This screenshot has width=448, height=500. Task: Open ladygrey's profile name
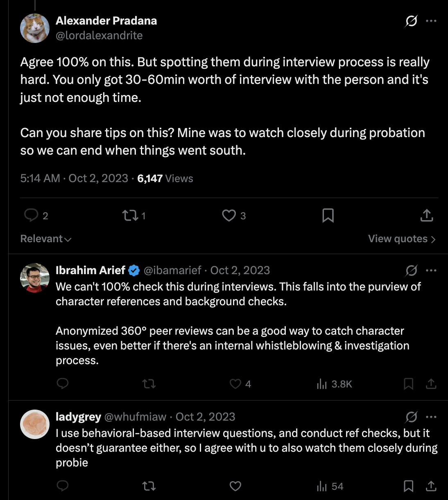pos(78,417)
